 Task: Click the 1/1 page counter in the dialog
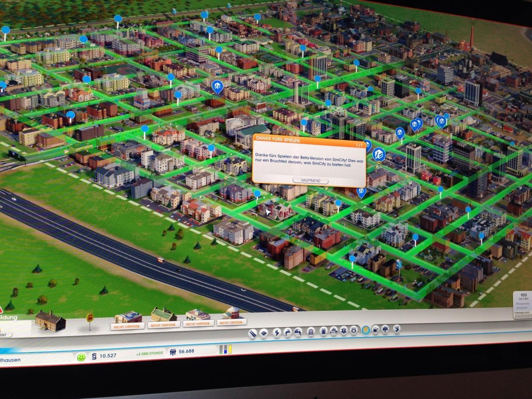pyautogui.click(x=359, y=145)
